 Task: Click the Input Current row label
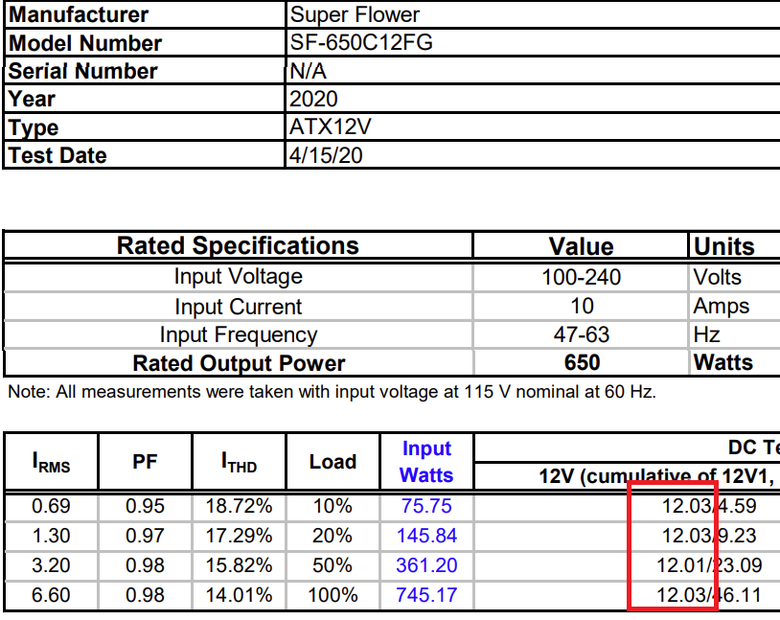238,307
